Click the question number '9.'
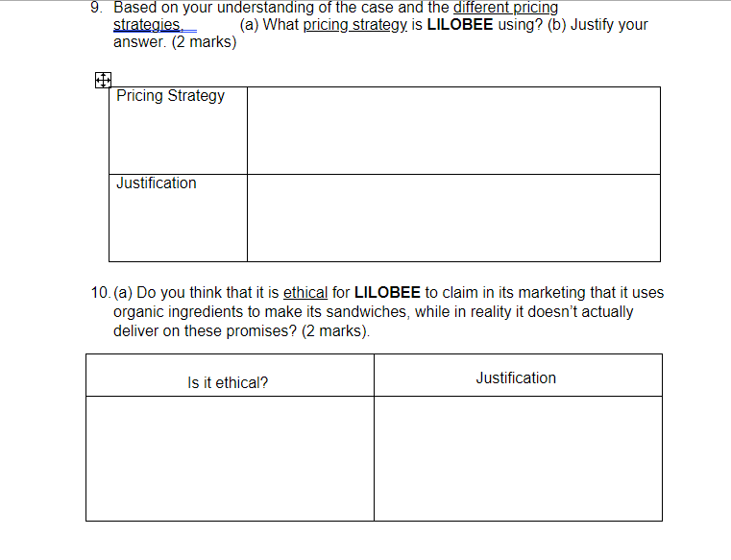Image resolution: width=731 pixels, height=560 pixels. coord(96,8)
